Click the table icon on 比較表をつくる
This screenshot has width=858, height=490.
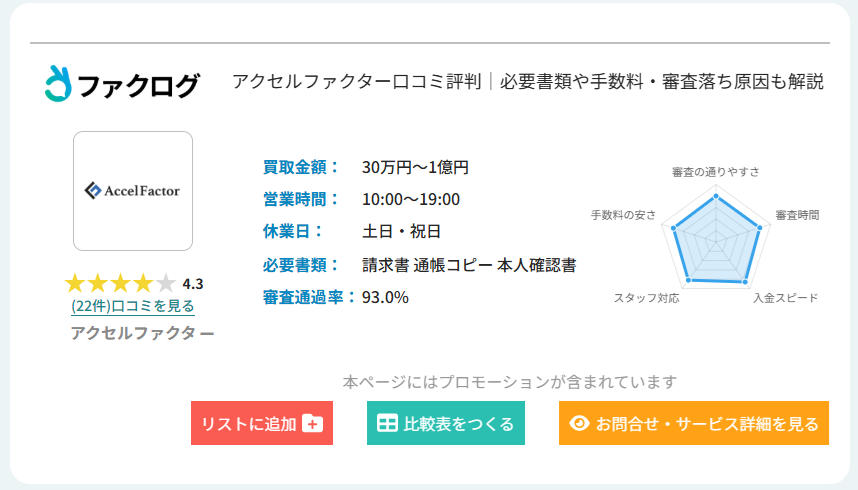(387, 423)
